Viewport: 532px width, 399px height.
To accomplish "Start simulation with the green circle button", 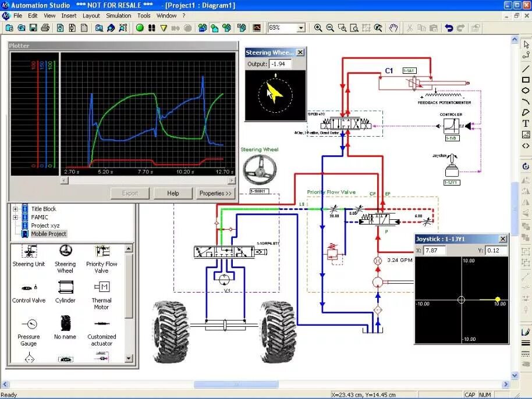I will pyautogui.click(x=140, y=28).
